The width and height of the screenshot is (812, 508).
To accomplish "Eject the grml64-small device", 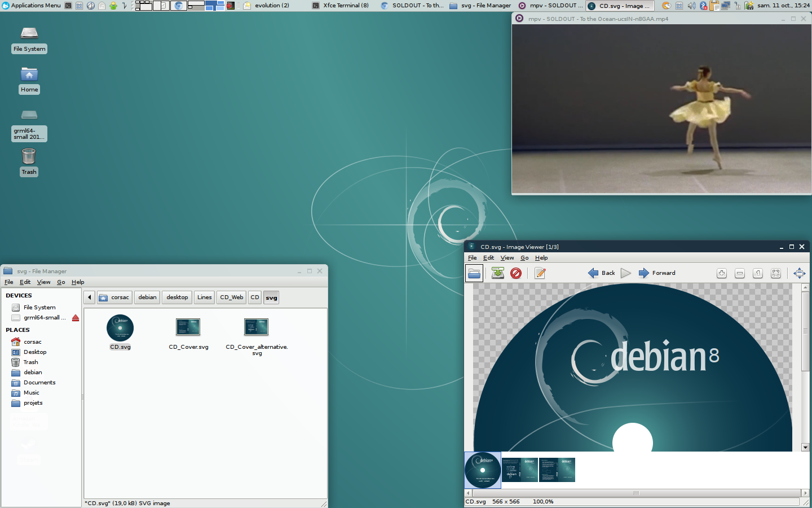I will (76, 318).
